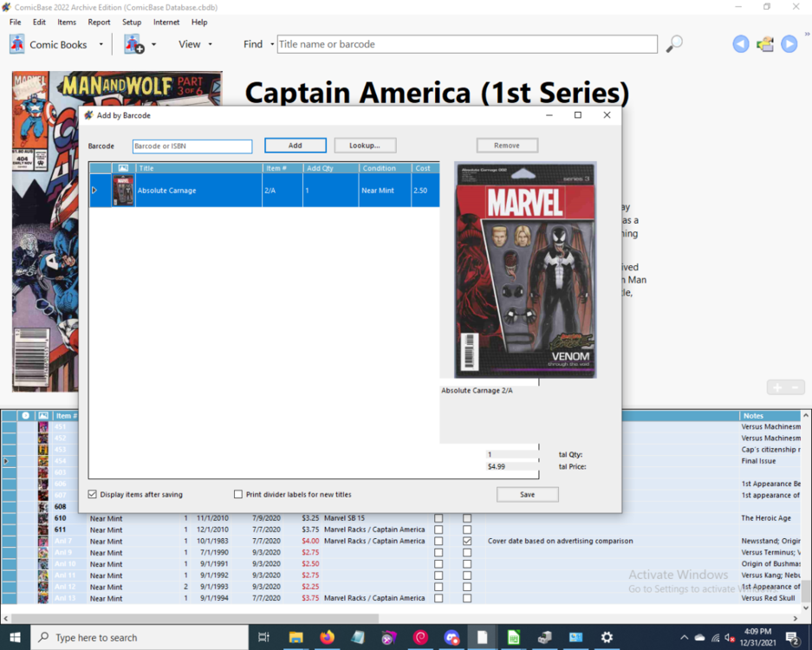The image size is (812, 650).
Task: Click the Comic Books category icon
Action: [17, 44]
